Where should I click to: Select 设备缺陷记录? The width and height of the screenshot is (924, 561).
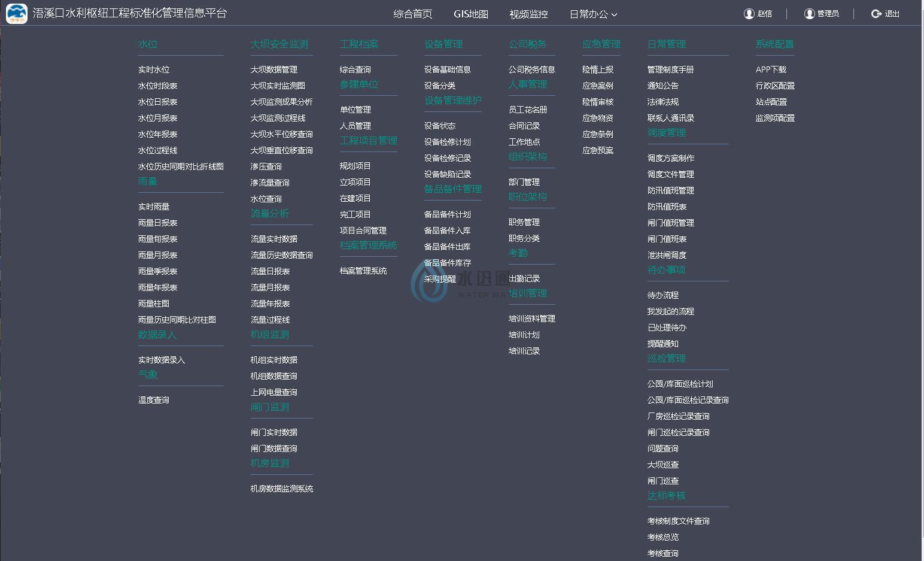tap(448, 174)
